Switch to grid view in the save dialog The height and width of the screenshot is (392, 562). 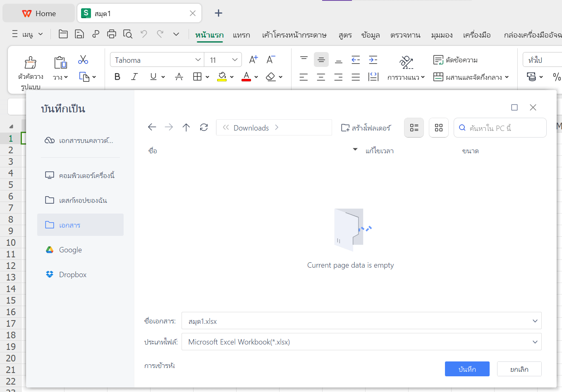coord(438,127)
